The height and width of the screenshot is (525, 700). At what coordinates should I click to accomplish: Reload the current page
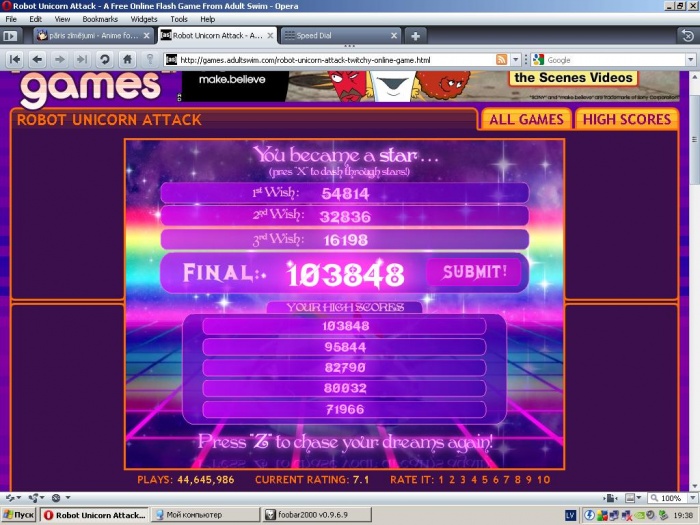(x=104, y=59)
